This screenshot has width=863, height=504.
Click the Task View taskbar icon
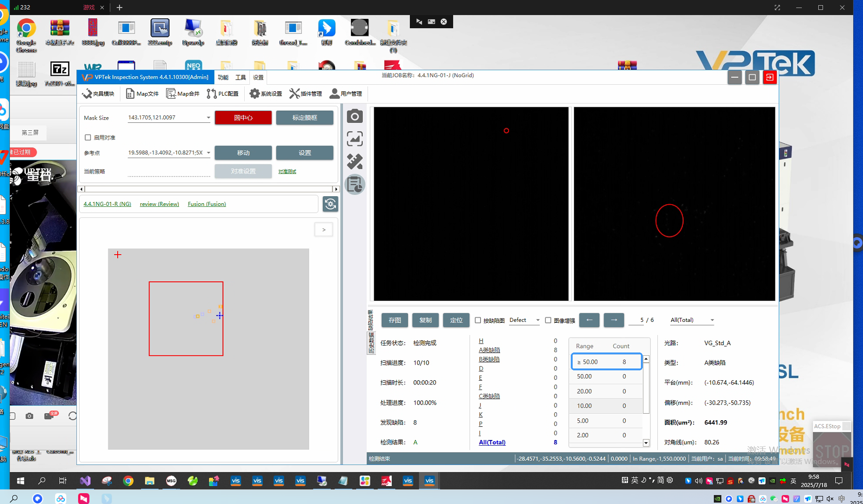(63, 480)
